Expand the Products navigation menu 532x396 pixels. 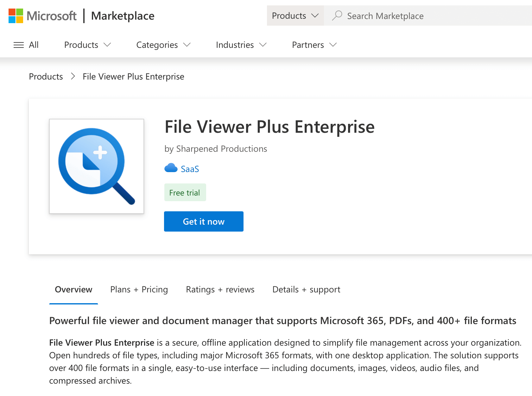point(88,45)
